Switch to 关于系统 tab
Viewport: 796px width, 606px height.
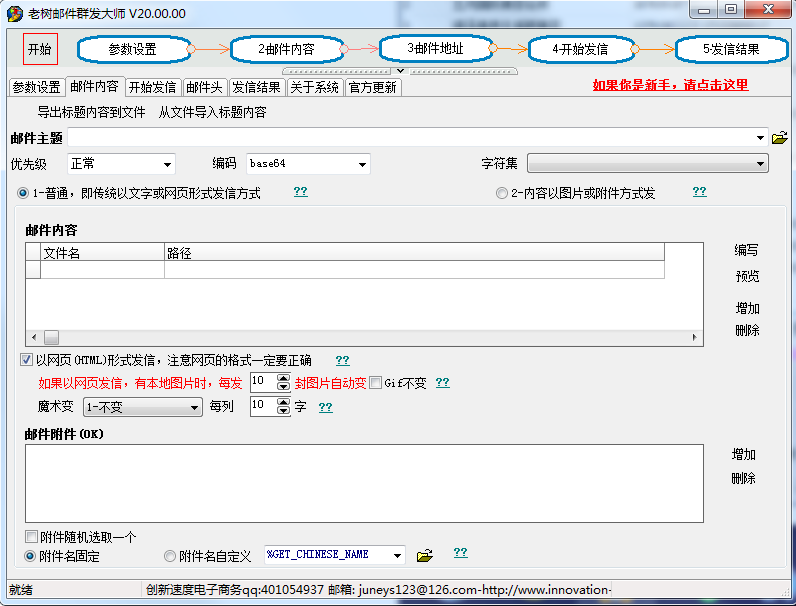coord(314,87)
